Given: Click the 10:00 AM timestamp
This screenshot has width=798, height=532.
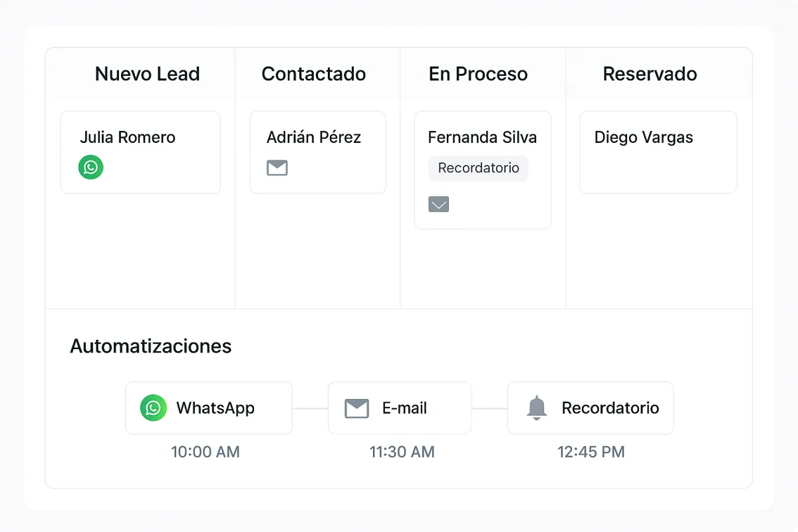Looking at the screenshot, I should tap(205, 452).
